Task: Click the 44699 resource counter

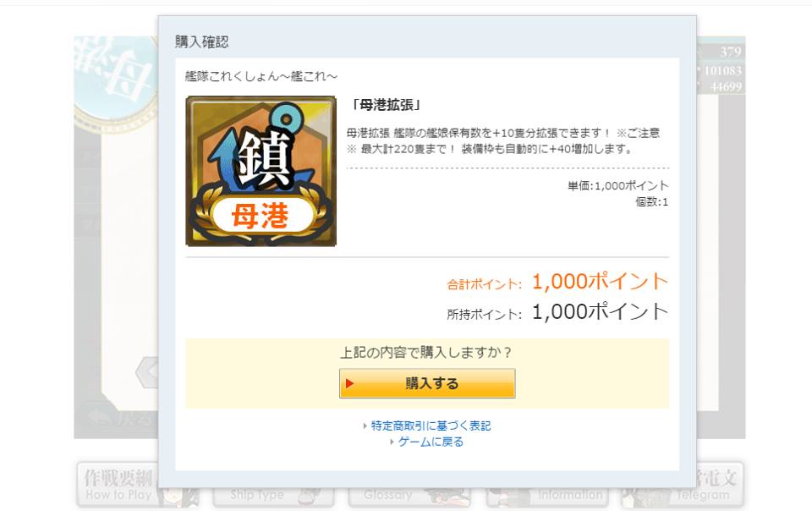Action: (726, 86)
